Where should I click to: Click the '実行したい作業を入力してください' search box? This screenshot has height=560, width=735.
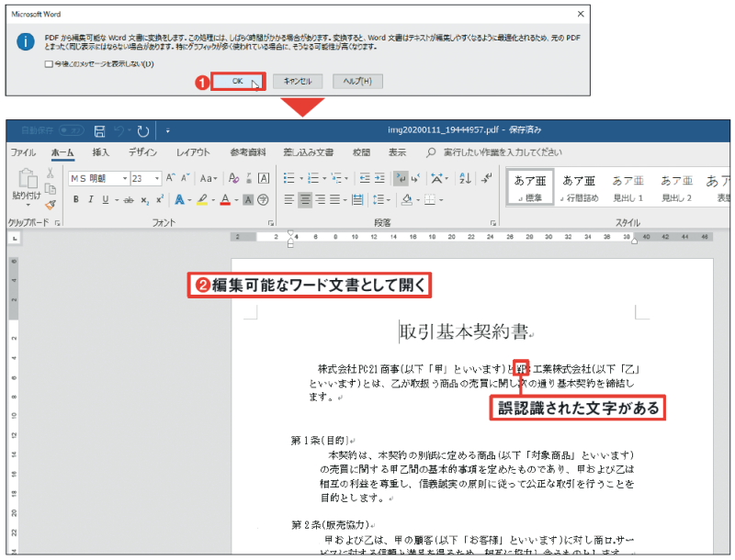[503, 152]
